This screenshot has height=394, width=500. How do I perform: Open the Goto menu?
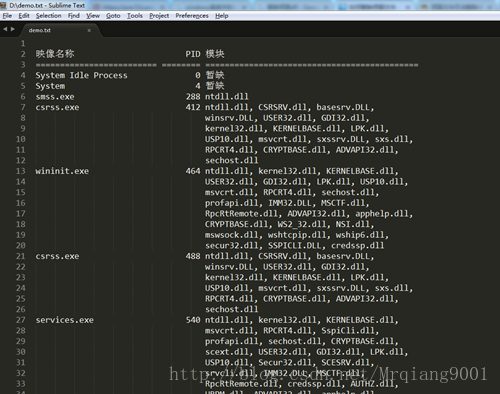[x=113, y=16]
